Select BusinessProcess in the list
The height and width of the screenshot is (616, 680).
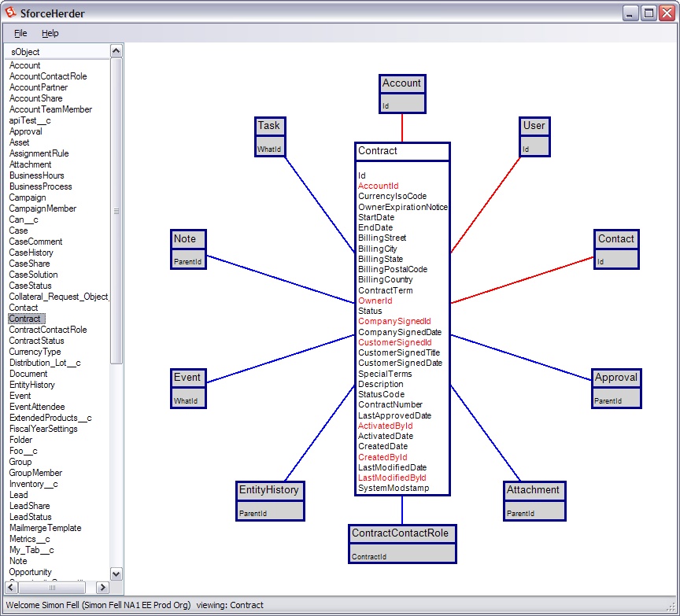tap(41, 186)
